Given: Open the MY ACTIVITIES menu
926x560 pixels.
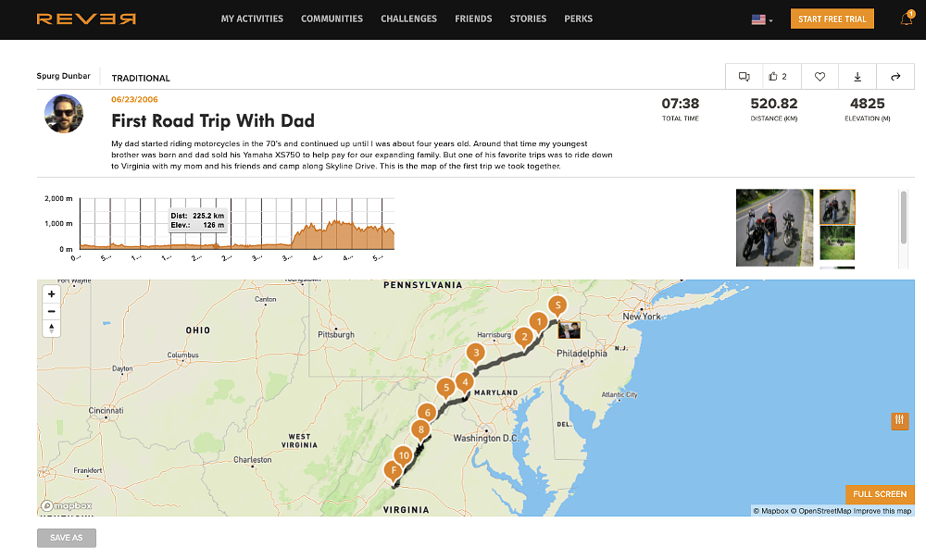Looking at the screenshot, I should tap(252, 19).
